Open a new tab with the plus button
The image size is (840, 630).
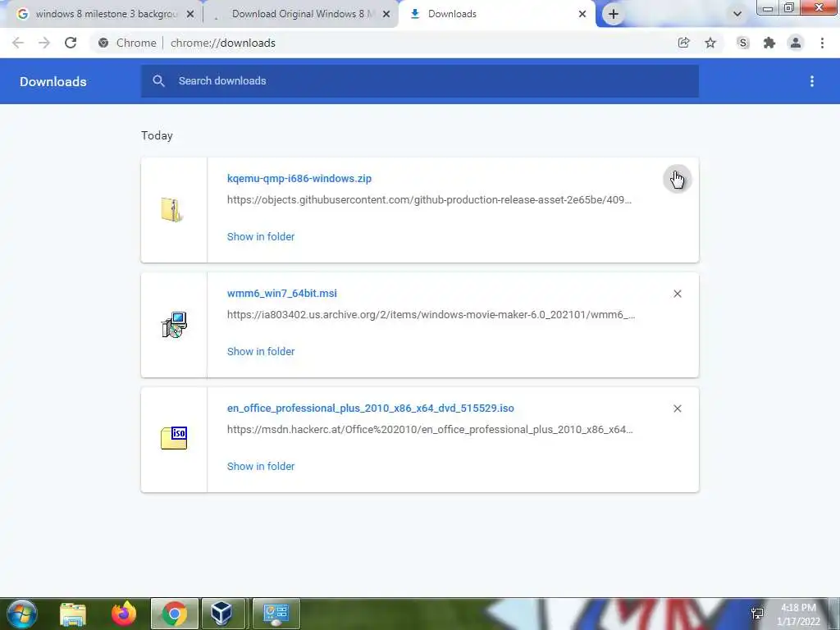tap(614, 15)
